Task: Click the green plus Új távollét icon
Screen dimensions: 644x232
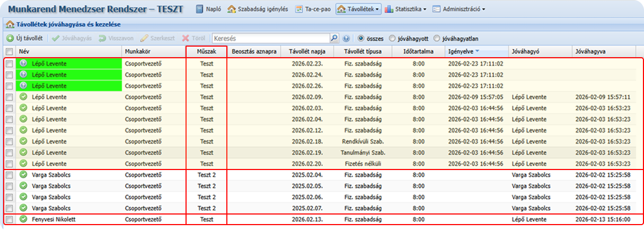Action: point(10,38)
